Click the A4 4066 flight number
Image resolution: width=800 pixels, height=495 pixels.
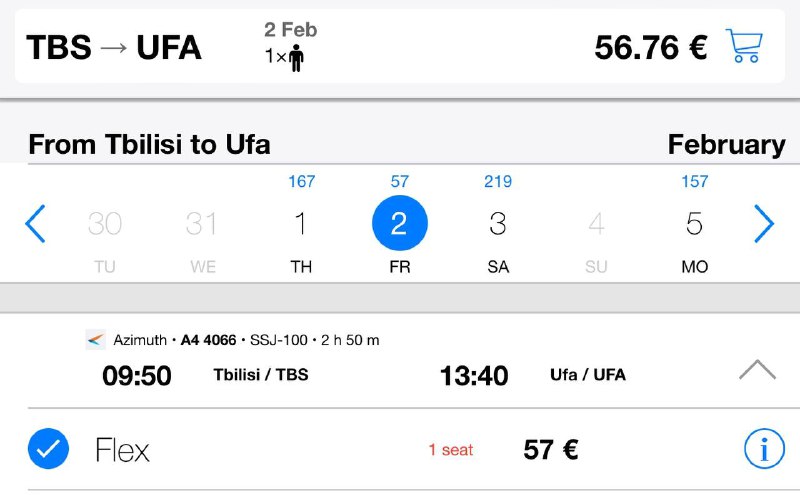point(208,340)
